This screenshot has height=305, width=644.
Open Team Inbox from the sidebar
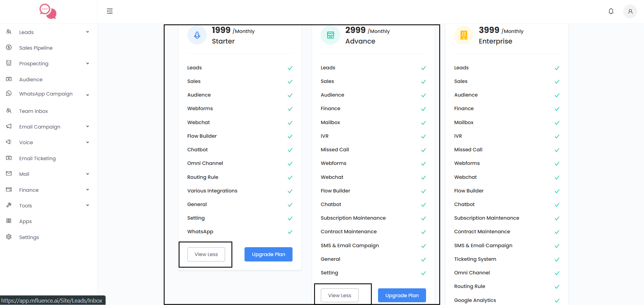[33, 111]
